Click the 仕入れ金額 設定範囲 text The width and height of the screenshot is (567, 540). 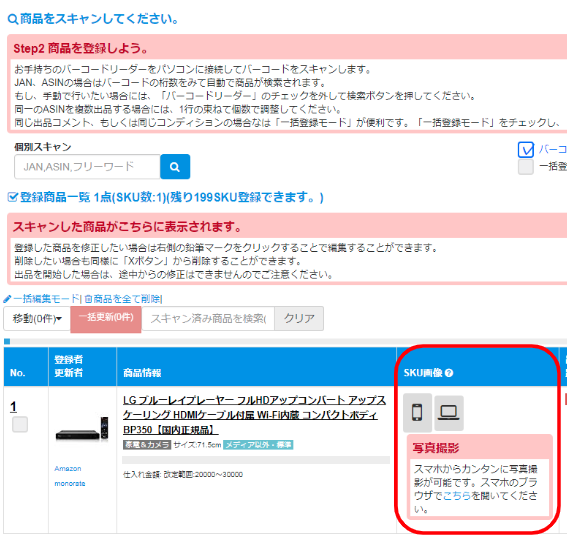click(x=183, y=475)
